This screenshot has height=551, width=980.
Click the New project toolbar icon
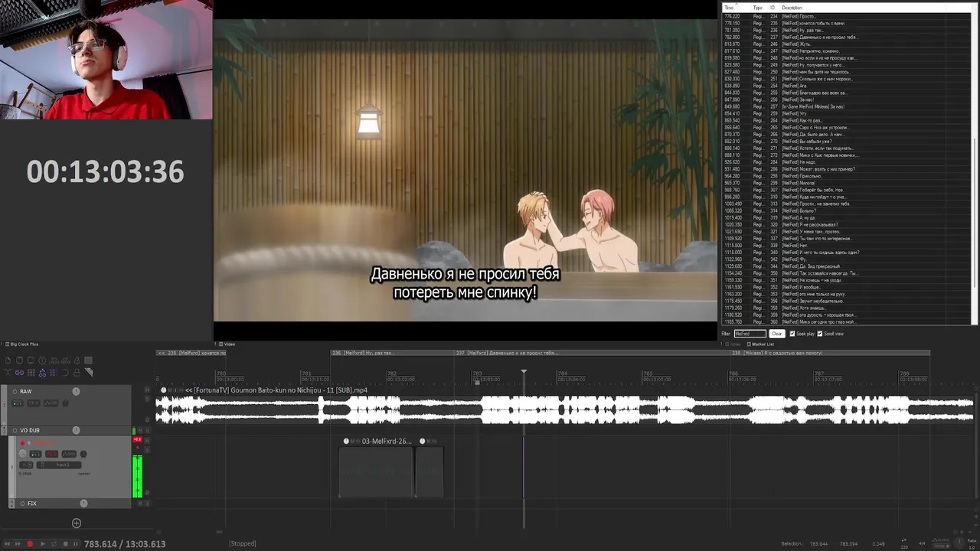[x=8, y=360]
